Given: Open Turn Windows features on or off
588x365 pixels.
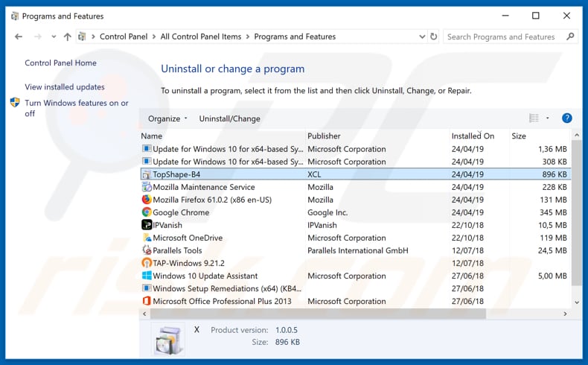Looking at the screenshot, I should (77, 108).
